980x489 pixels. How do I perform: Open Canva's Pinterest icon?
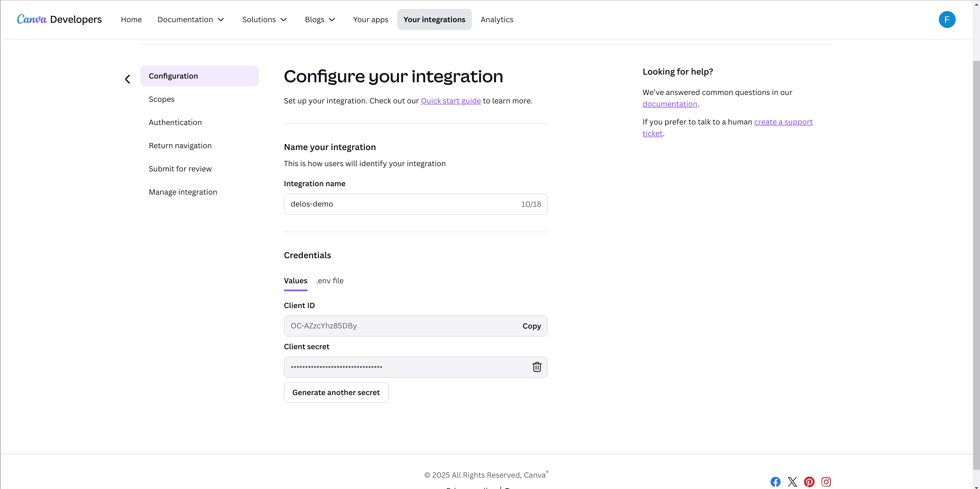click(809, 482)
